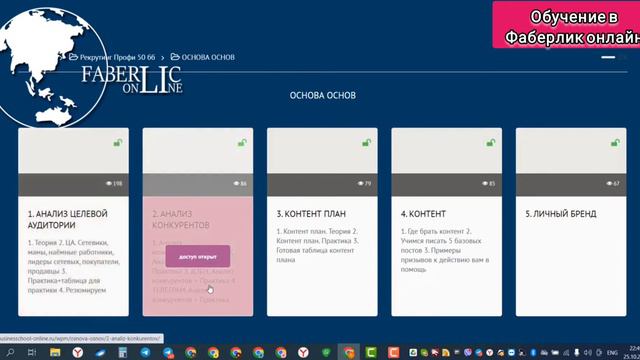Click the description text under КОНТЕНТ ПЛАН

pos(317,245)
